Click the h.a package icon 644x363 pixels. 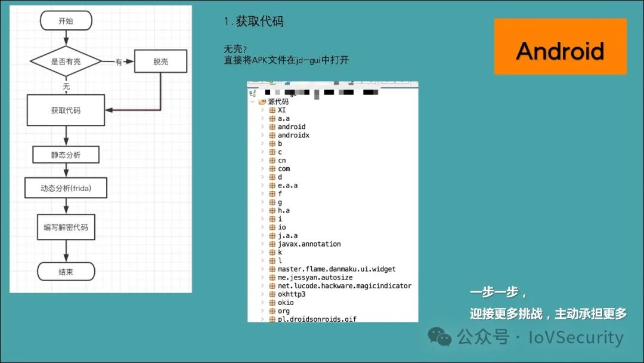pyautogui.click(x=272, y=211)
